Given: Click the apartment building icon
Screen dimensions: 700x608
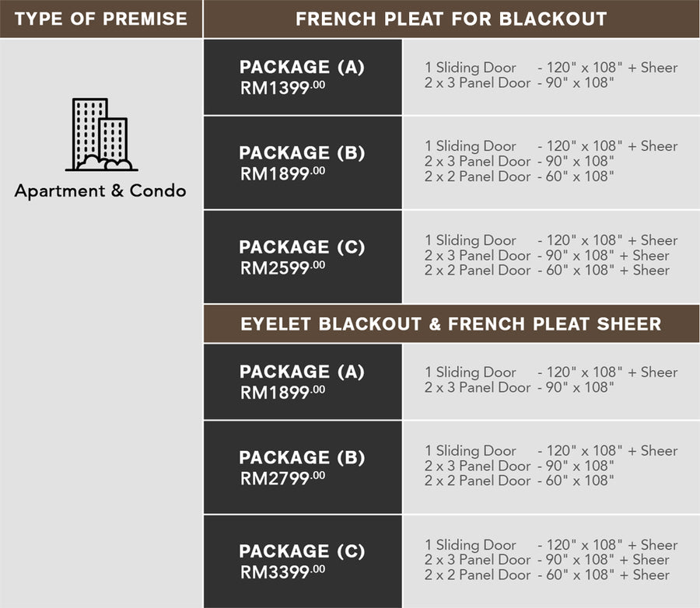Looking at the screenshot, I should click(101, 135).
